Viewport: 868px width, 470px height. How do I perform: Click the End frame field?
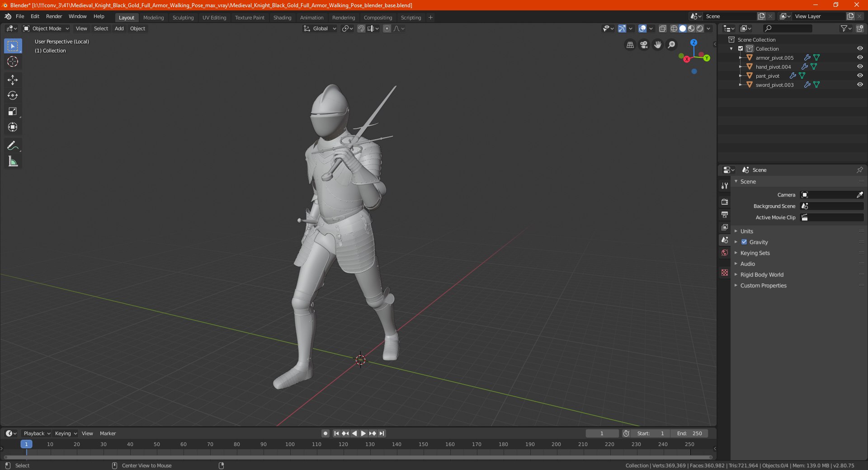tap(689, 433)
